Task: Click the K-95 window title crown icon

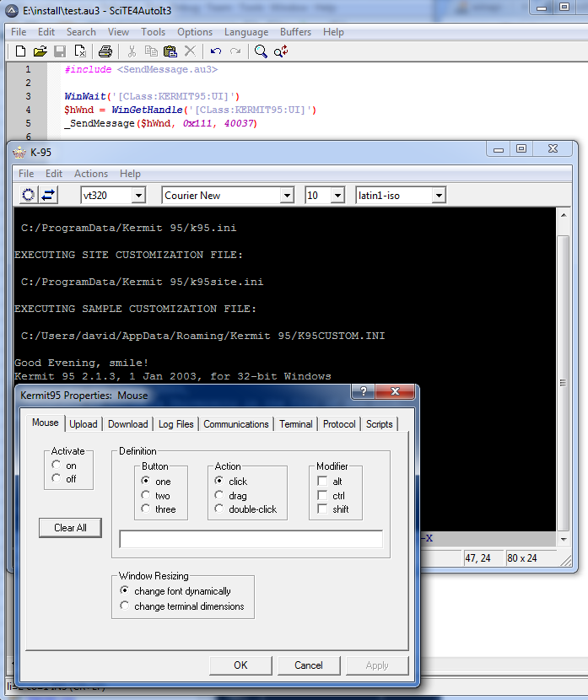Action: [x=19, y=153]
